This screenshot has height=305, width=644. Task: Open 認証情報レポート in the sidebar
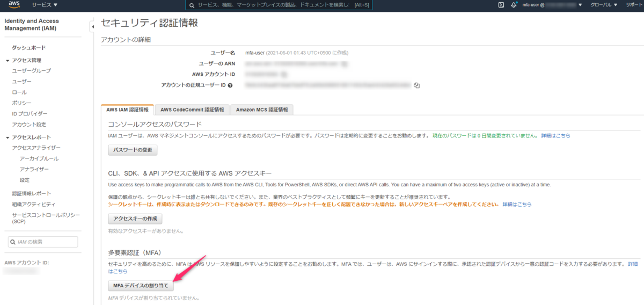32,193
